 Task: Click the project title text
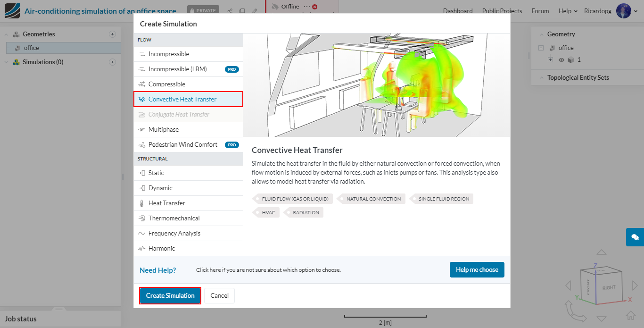click(100, 11)
